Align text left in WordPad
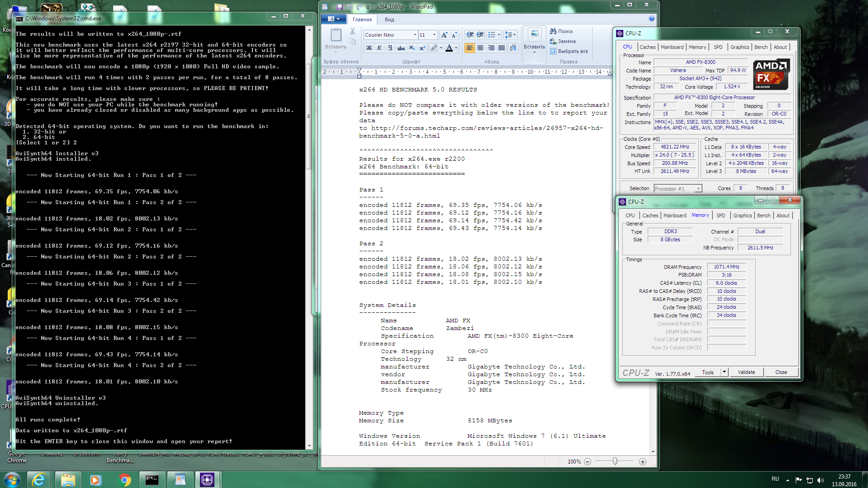 (470, 48)
